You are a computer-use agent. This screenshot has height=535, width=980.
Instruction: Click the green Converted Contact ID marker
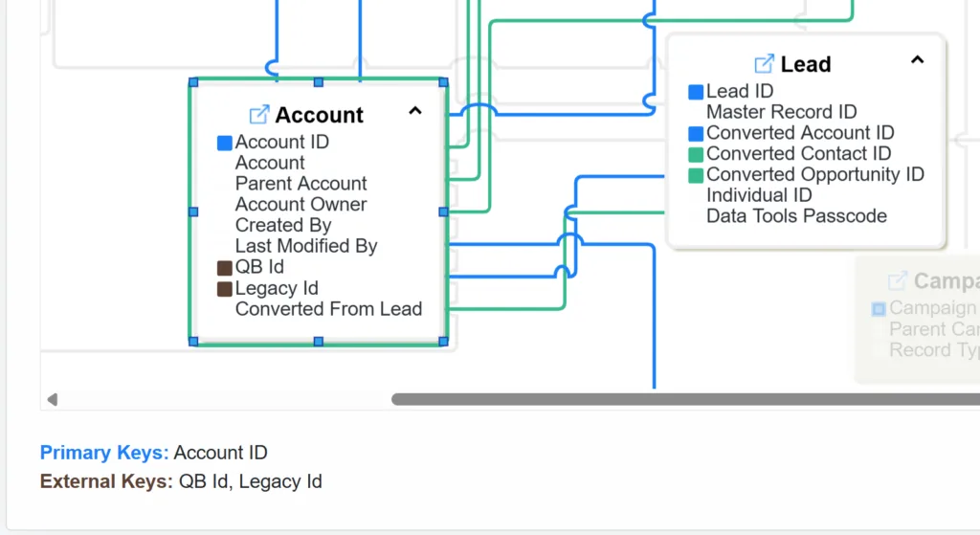click(x=696, y=154)
